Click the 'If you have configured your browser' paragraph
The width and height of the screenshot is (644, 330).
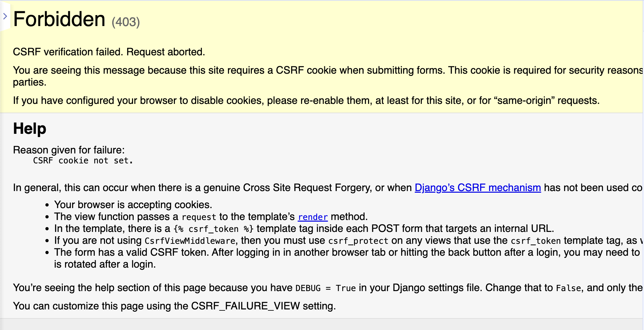(x=306, y=101)
